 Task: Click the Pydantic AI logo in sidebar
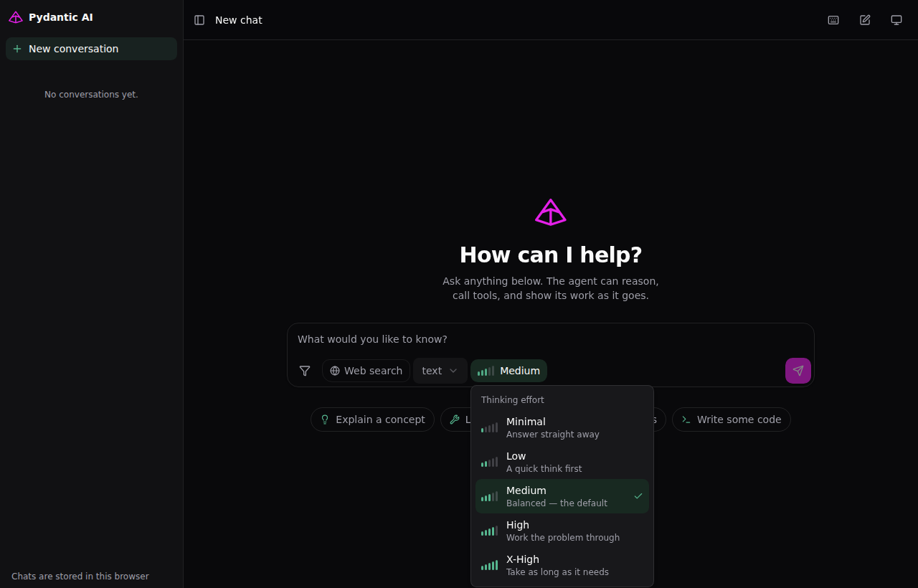coord(16,17)
